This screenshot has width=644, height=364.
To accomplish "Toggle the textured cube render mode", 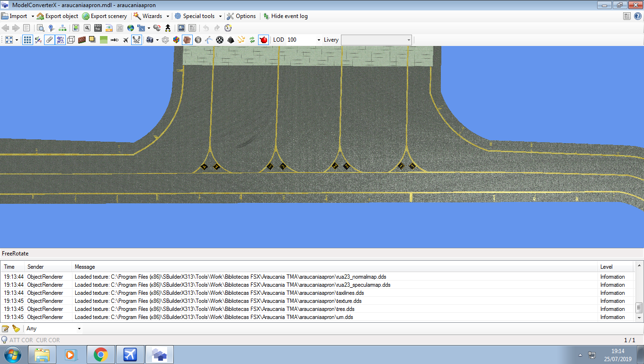I will click(187, 40).
